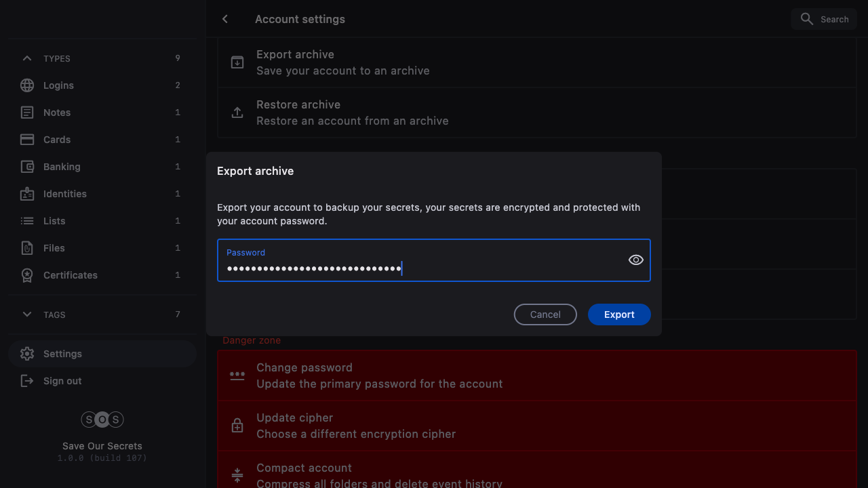Click the Files attachment icon
The image size is (868, 488).
[27, 248]
